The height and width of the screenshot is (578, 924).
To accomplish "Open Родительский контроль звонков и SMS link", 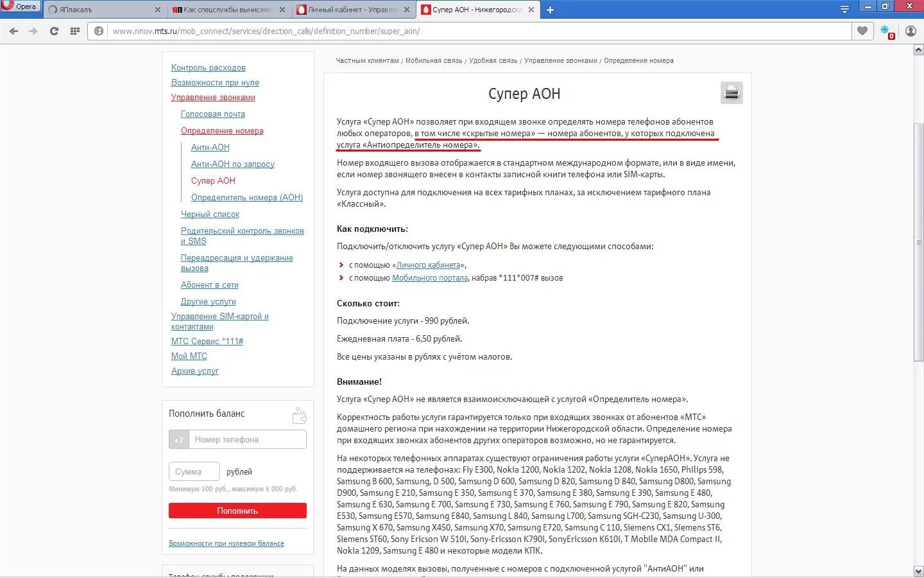I will click(242, 236).
